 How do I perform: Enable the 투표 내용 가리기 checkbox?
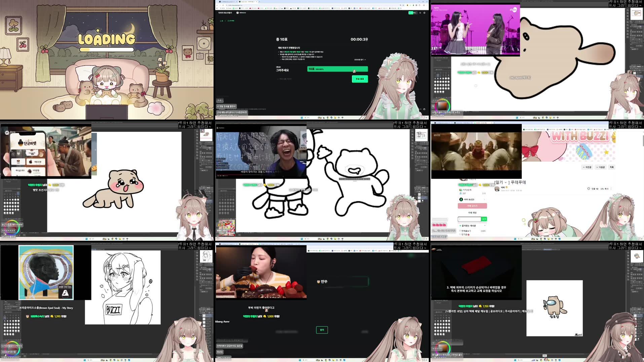(278, 79)
